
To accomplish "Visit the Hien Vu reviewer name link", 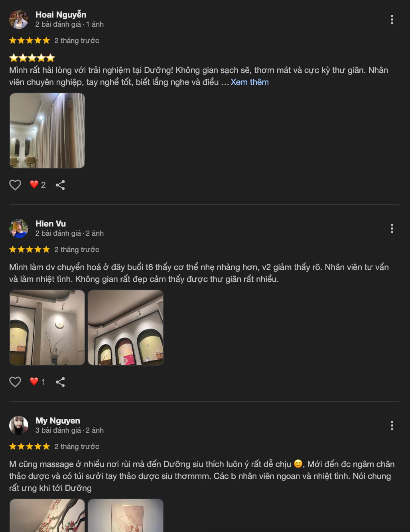I will tap(51, 224).
